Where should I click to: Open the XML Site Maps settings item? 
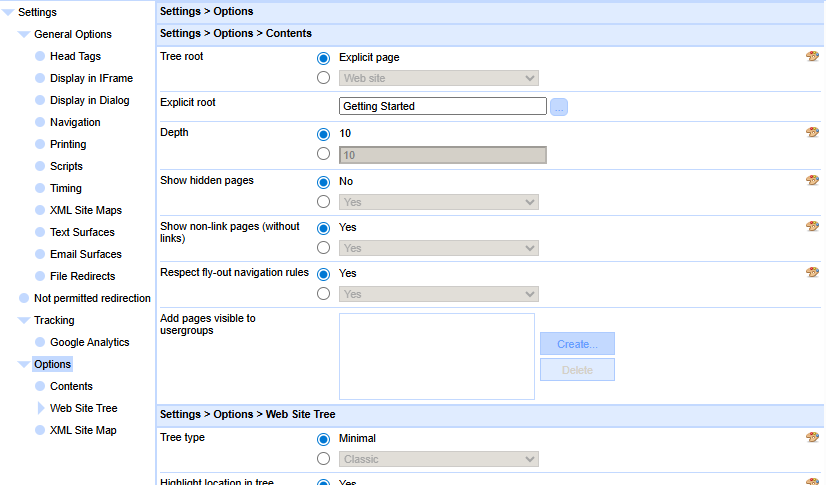tap(85, 210)
